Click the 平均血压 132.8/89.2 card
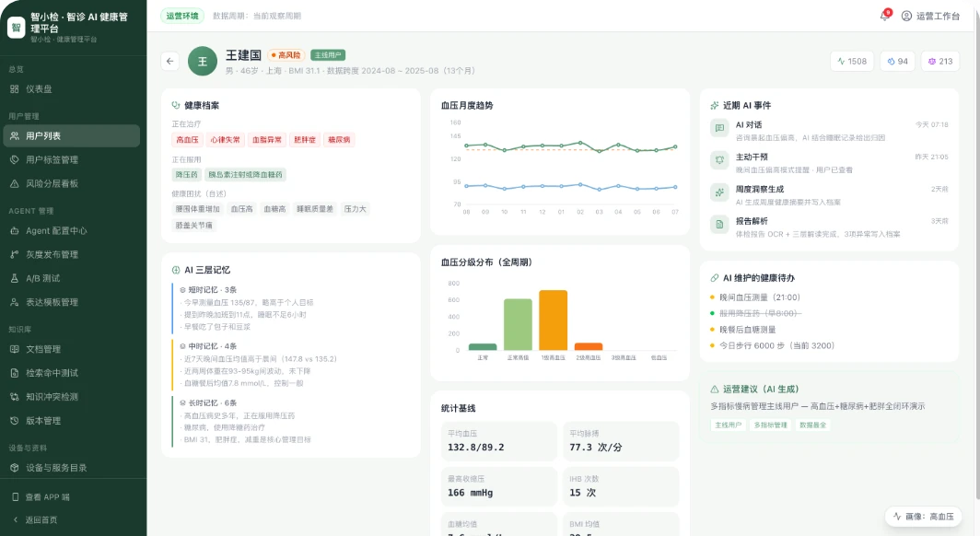The width and height of the screenshot is (980, 536). pyautogui.click(x=499, y=441)
